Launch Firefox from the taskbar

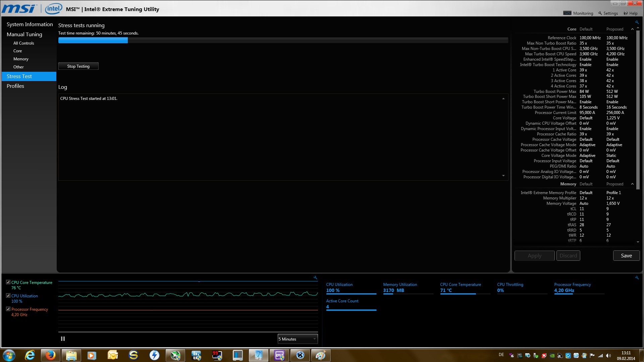[51, 355]
